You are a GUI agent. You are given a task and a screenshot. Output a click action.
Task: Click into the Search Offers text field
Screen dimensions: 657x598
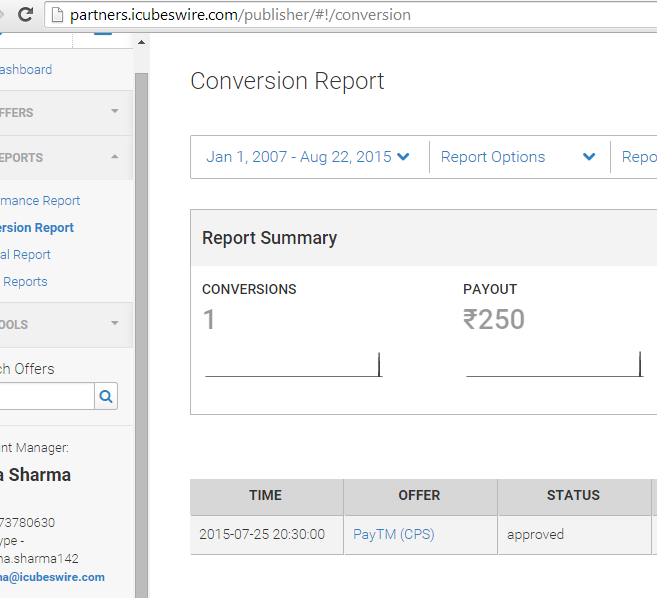coord(46,397)
